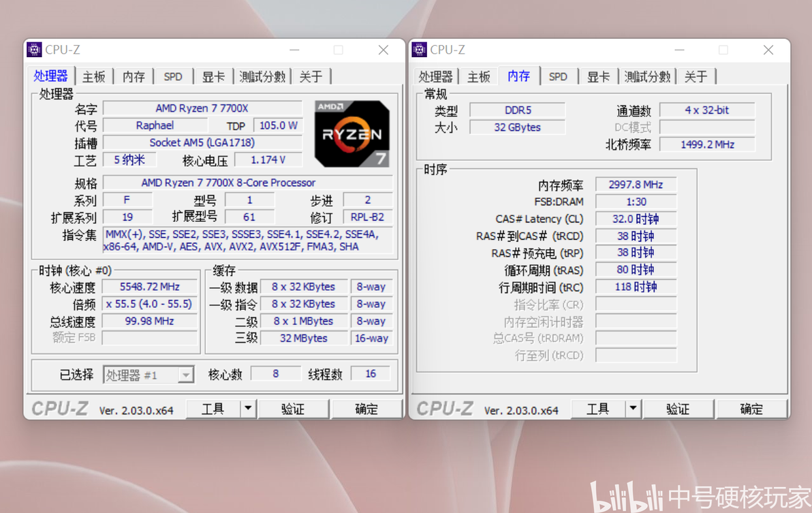Viewport: 812px width, 513px height.
Task: Click the 验证 button in left window
Action: pyautogui.click(x=293, y=409)
